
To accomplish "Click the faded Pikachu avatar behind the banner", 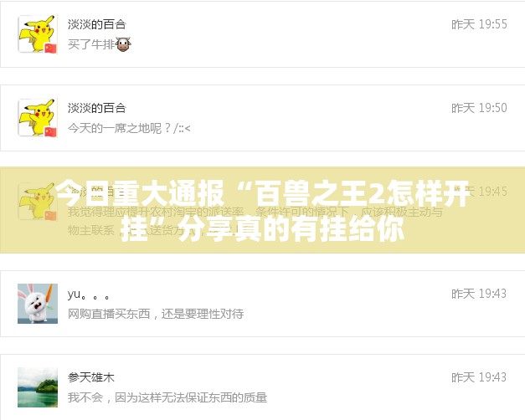I will pos(38,201).
